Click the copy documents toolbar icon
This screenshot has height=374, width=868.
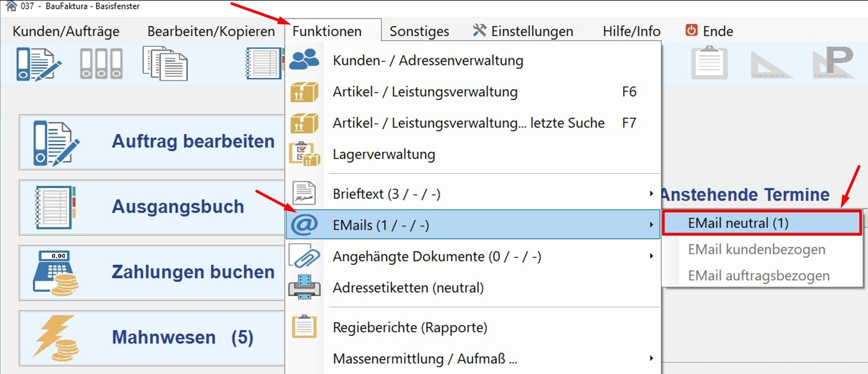(x=165, y=64)
